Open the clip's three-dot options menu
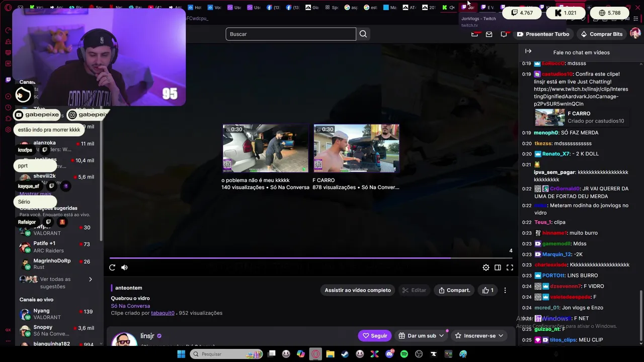Image resolution: width=644 pixels, height=362 pixels. click(505, 290)
